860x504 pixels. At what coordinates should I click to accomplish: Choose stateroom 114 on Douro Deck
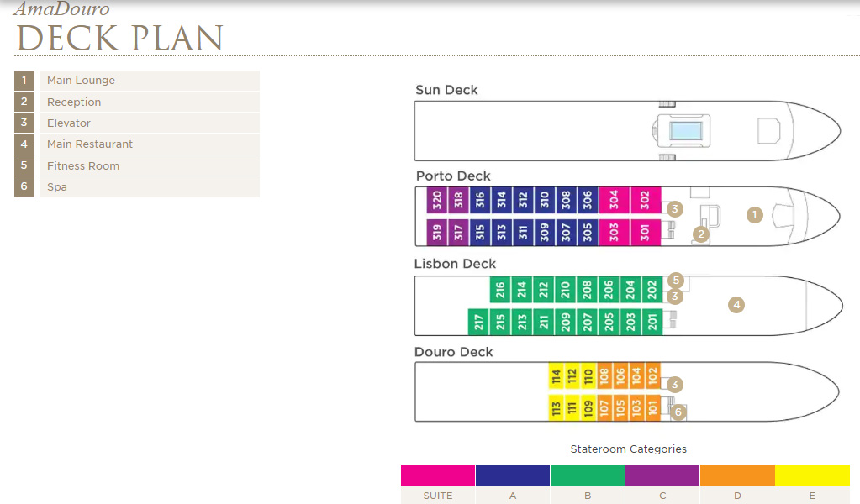556,375
